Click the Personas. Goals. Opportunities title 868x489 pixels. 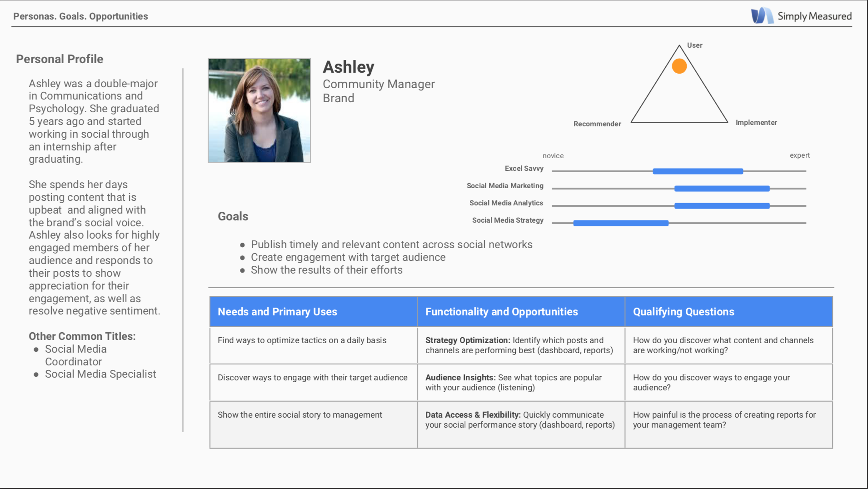click(x=80, y=16)
